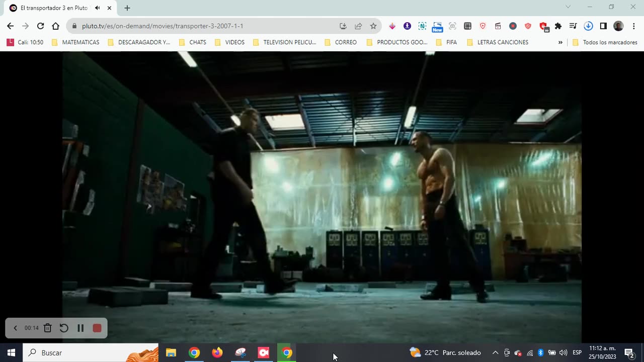Open the MATEMATICAS bookmark folder
Viewport: 644px width, 362px height.
75,42
